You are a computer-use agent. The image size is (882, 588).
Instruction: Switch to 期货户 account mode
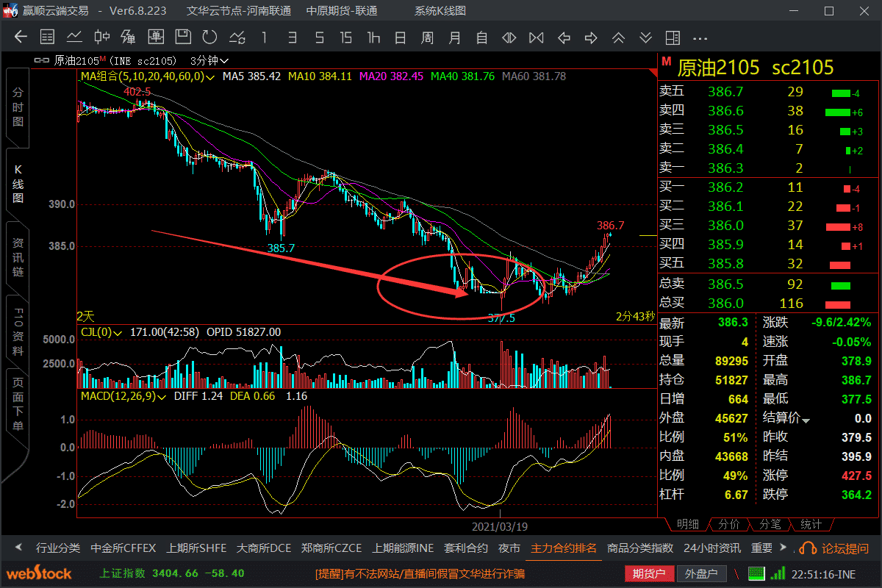648,573
